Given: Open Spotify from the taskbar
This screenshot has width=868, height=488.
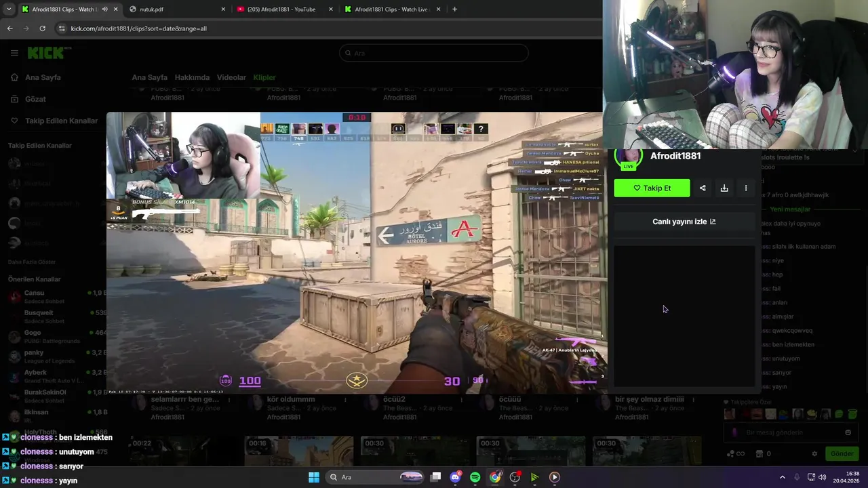Looking at the screenshot, I should pos(475,477).
